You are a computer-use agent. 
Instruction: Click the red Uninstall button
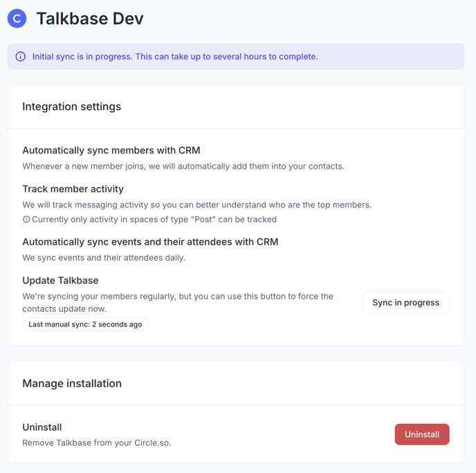point(422,434)
